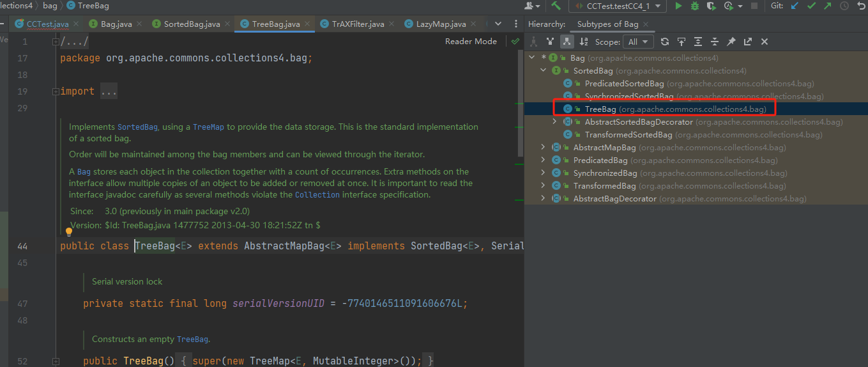Switch to the TrAXFilter.java tab
Image resolution: width=868 pixels, height=367 pixels.
[x=358, y=24]
